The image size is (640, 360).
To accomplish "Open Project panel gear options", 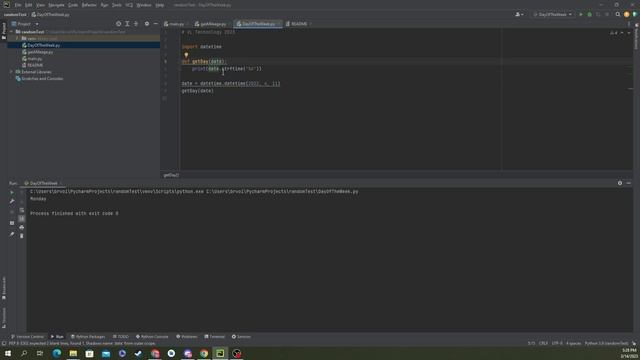I will click(x=147, y=24).
